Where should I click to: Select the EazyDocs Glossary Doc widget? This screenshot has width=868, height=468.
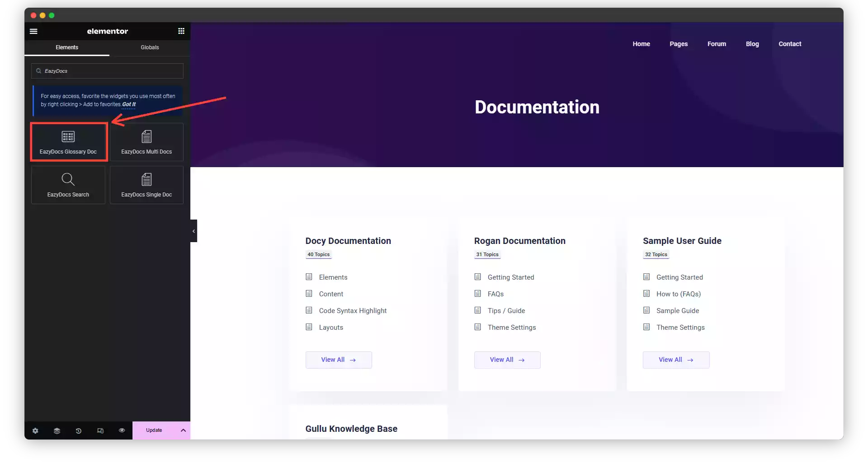pos(68,141)
